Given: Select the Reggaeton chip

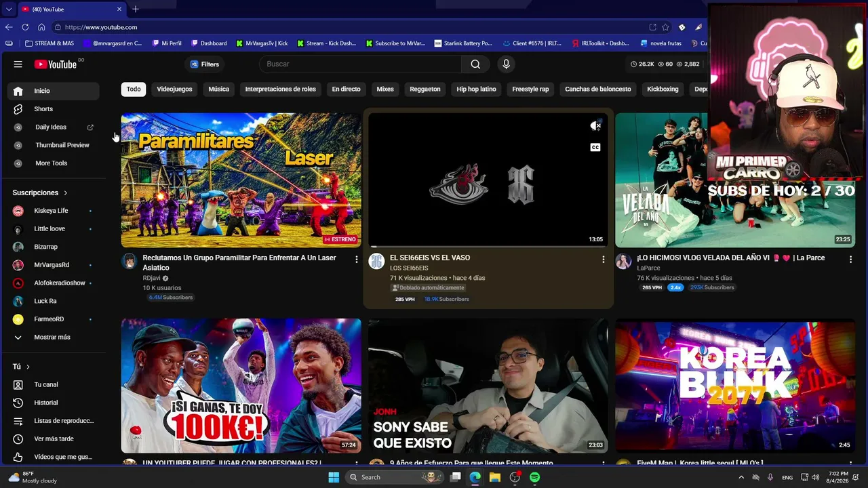Looking at the screenshot, I should point(425,89).
